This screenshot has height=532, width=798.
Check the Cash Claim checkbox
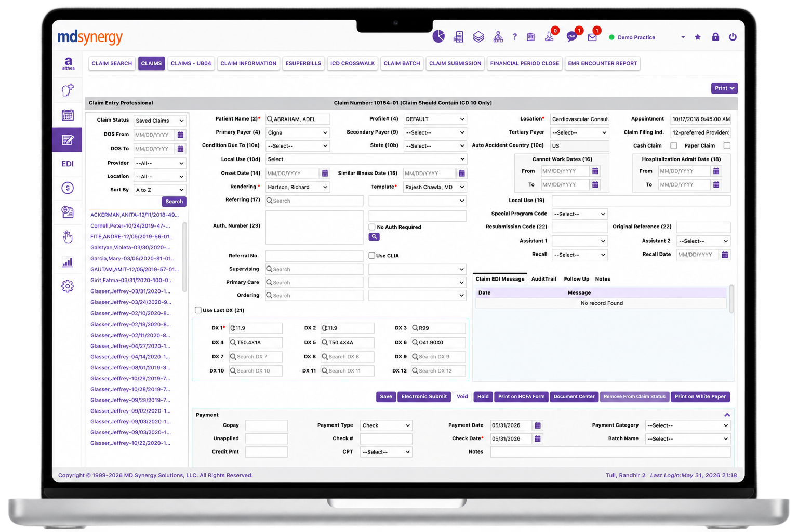point(674,146)
